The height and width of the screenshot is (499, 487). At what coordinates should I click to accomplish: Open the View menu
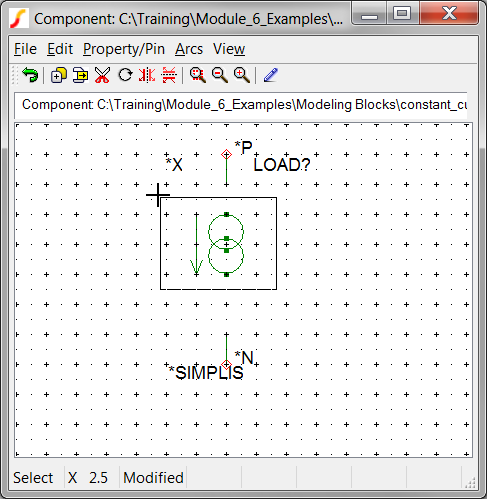(x=229, y=49)
